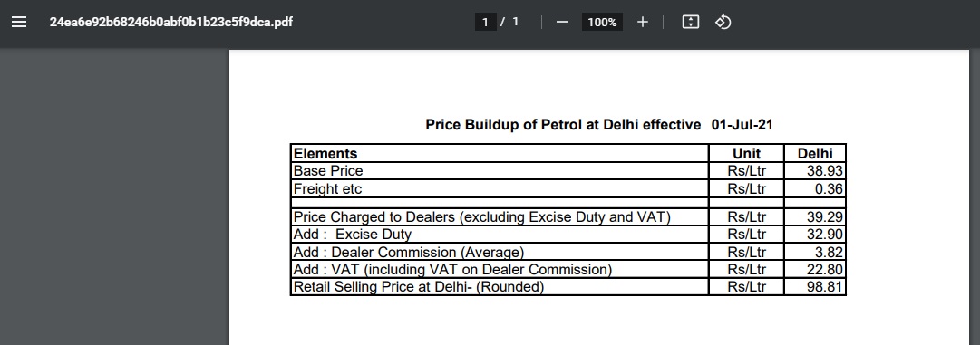Click the fit to page icon
980x345 pixels.
[690, 22]
